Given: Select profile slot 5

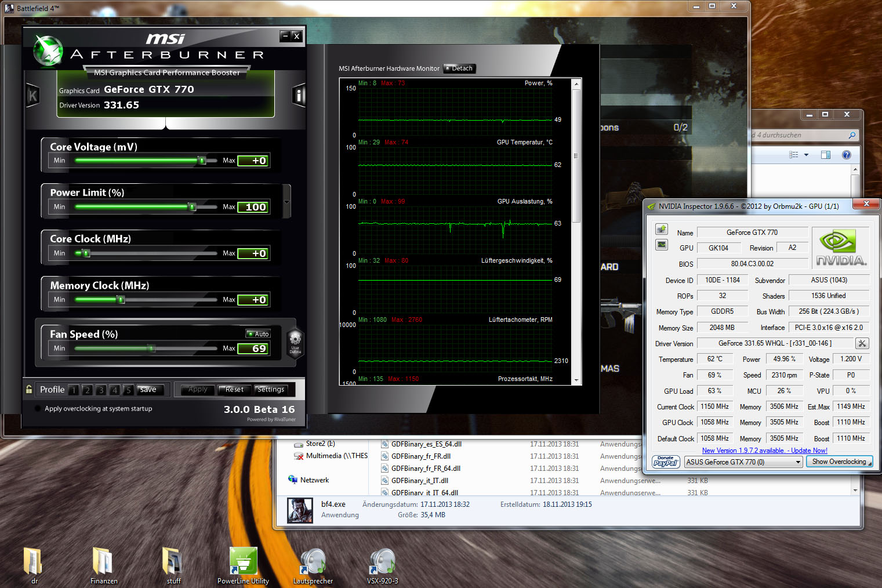Looking at the screenshot, I should click(128, 390).
